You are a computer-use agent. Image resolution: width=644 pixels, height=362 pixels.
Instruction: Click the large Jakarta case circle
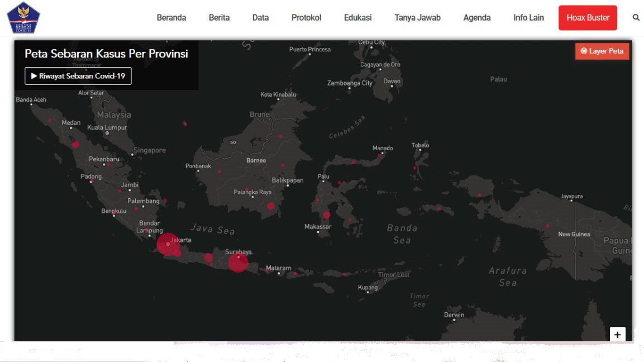click(168, 244)
